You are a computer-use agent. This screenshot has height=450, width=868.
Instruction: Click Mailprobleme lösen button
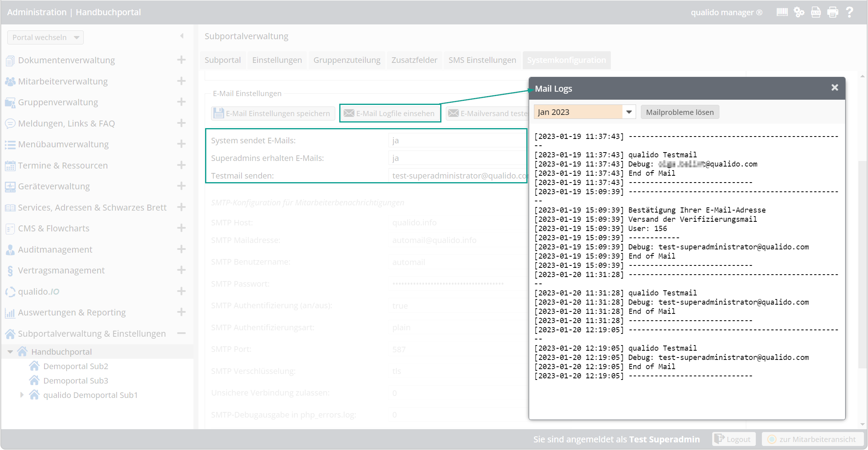pos(680,112)
